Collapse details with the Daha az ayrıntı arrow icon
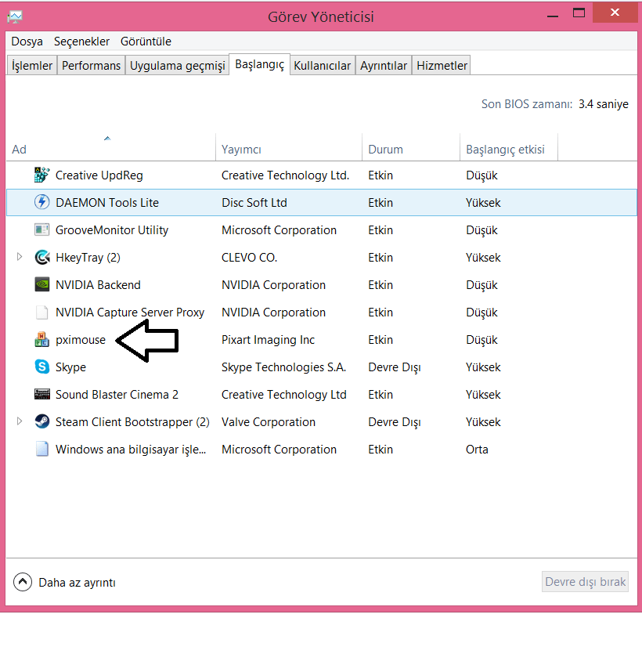The height and width of the screenshot is (672, 642). pos(23,582)
